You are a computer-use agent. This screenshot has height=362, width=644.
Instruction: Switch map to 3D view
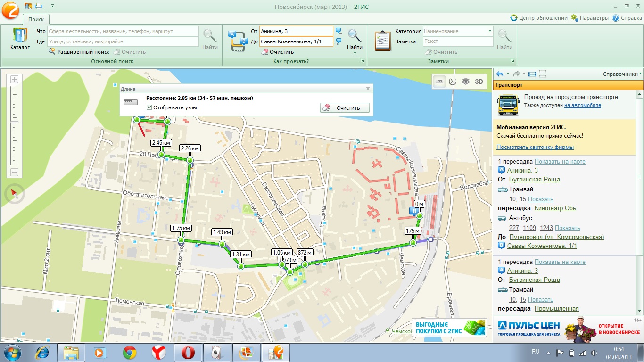[479, 82]
